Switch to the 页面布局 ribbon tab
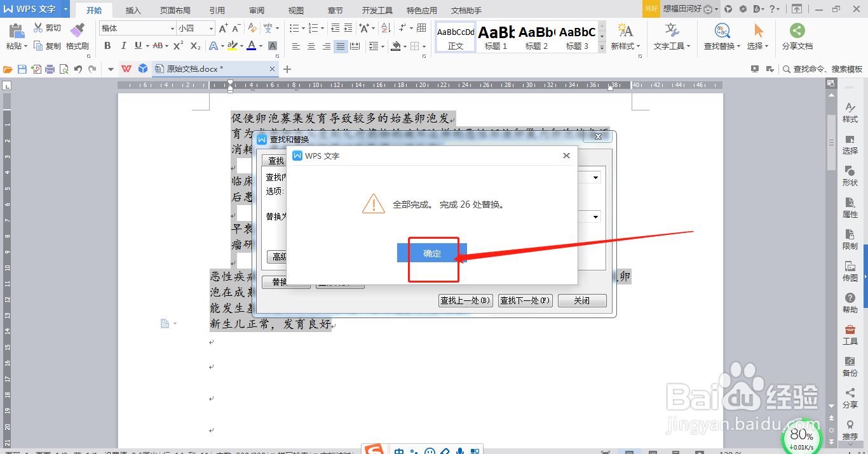 tap(175, 10)
